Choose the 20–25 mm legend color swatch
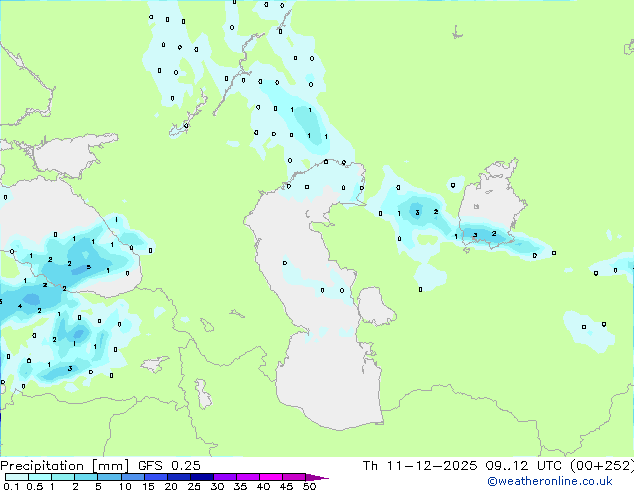634x490 pixels. (x=178, y=477)
